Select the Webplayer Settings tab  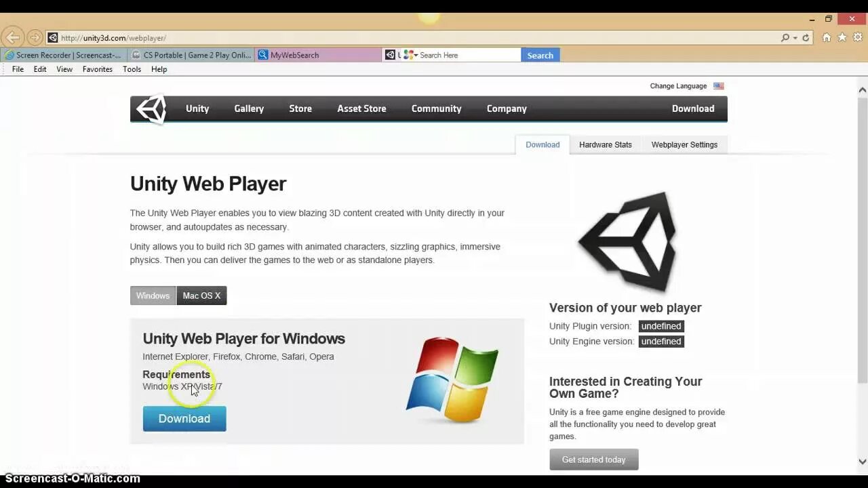click(684, 144)
